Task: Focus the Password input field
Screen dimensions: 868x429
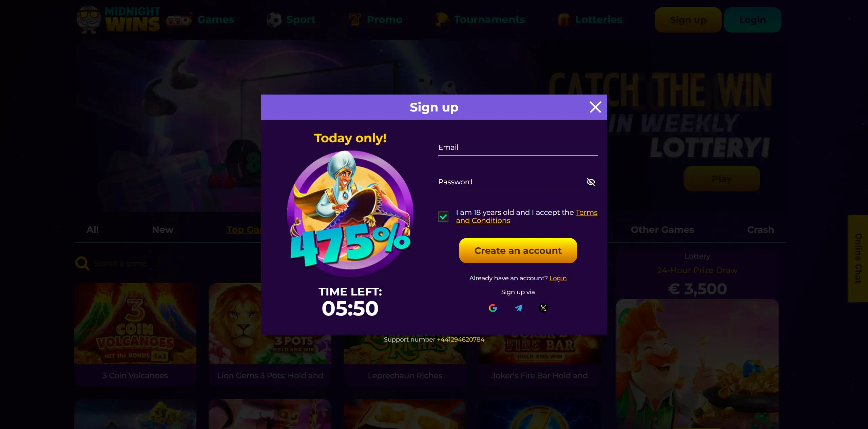Action: [510, 182]
